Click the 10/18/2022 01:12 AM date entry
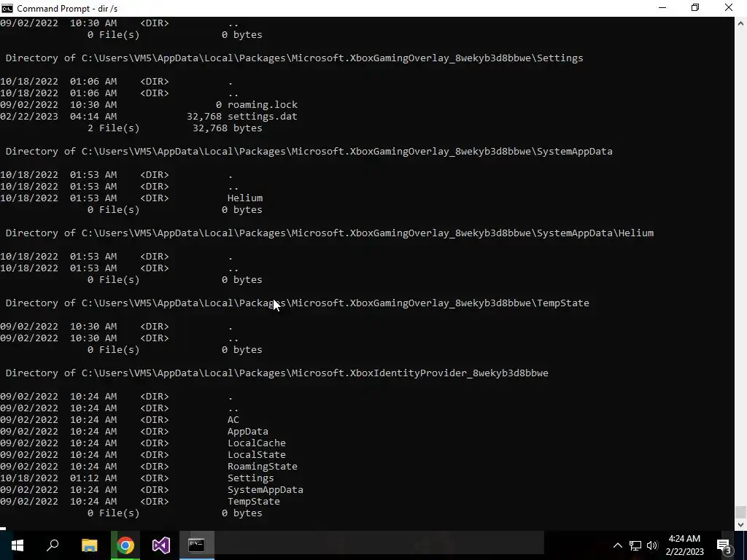The image size is (747, 560). coord(58,478)
